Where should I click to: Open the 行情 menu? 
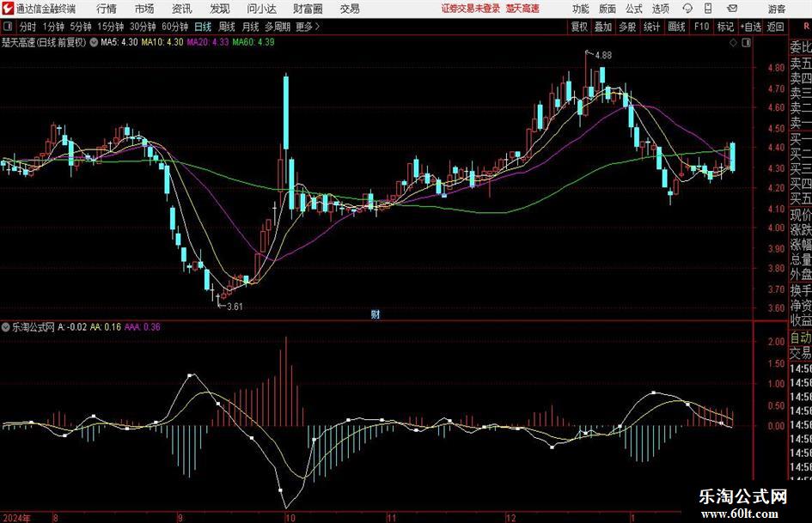107,9
